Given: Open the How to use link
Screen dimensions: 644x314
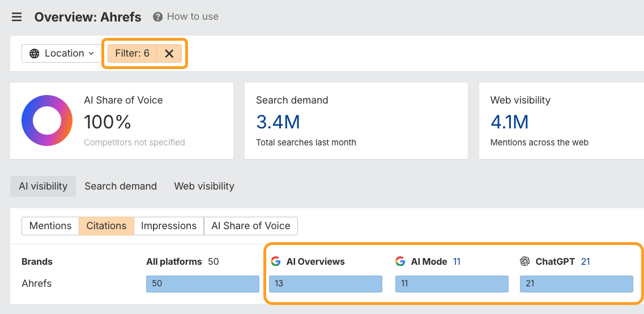Looking at the screenshot, I should tap(193, 17).
